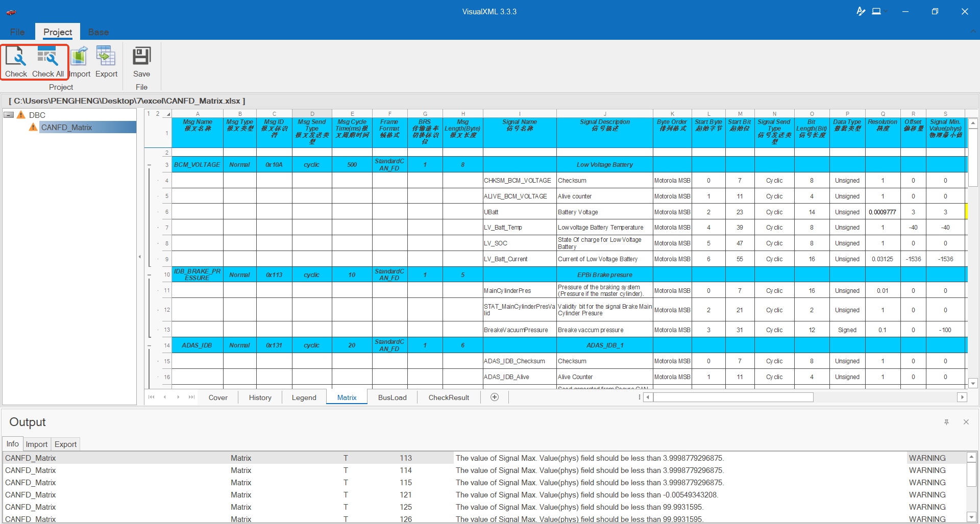Click the pen/ink icon in title bar
The height and width of the screenshot is (524, 980).
pyautogui.click(x=861, y=11)
